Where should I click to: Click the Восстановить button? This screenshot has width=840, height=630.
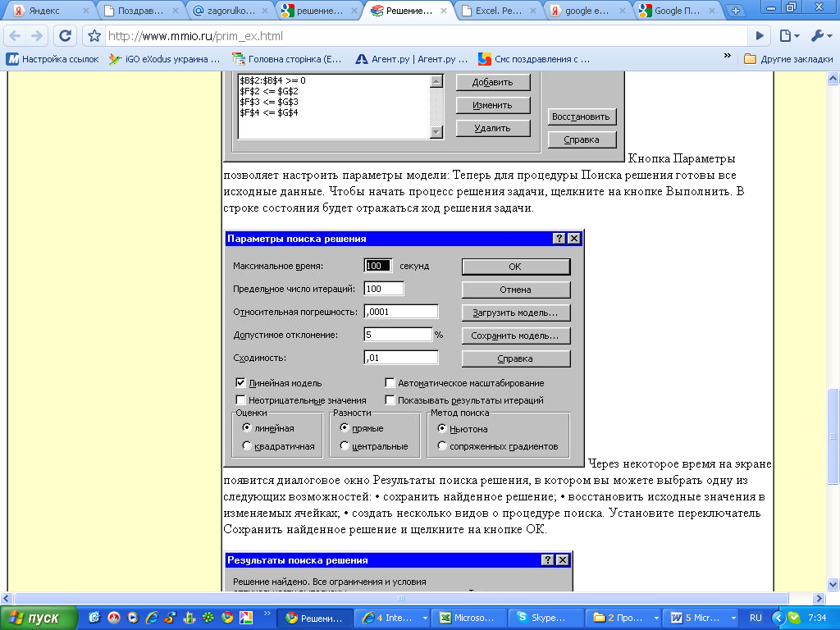tap(582, 116)
